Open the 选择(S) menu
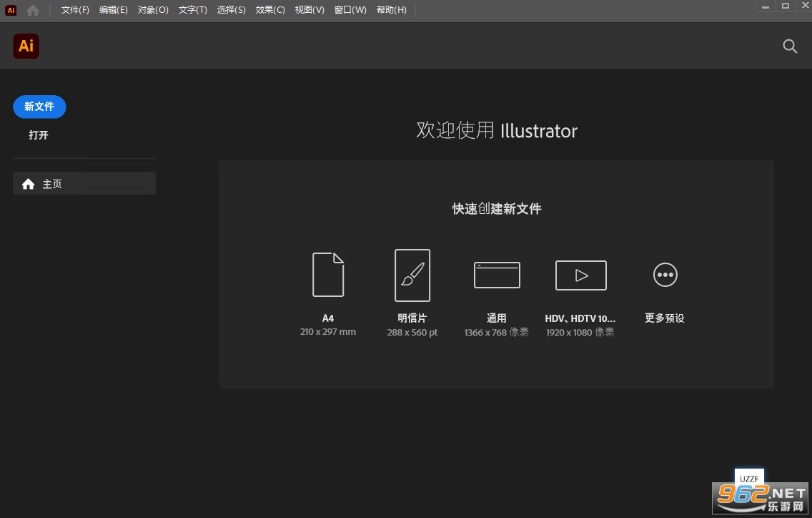 coord(231,10)
